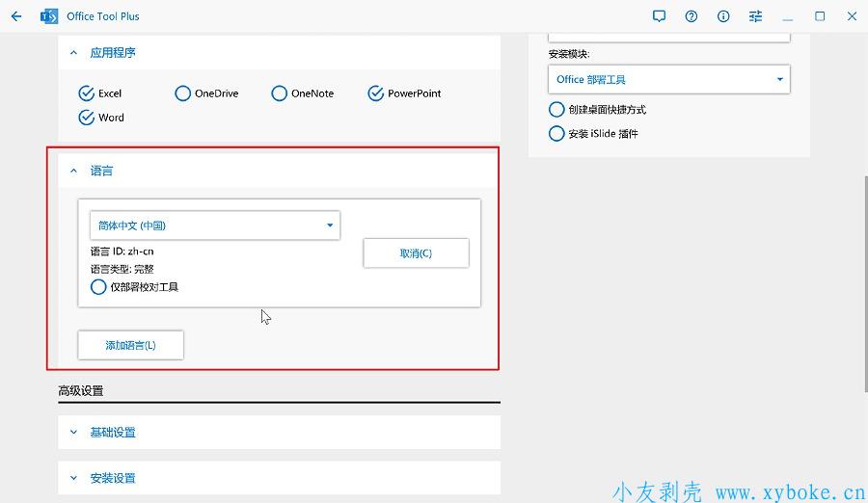
Task: Enable the OneDrive application
Action: (183, 93)
